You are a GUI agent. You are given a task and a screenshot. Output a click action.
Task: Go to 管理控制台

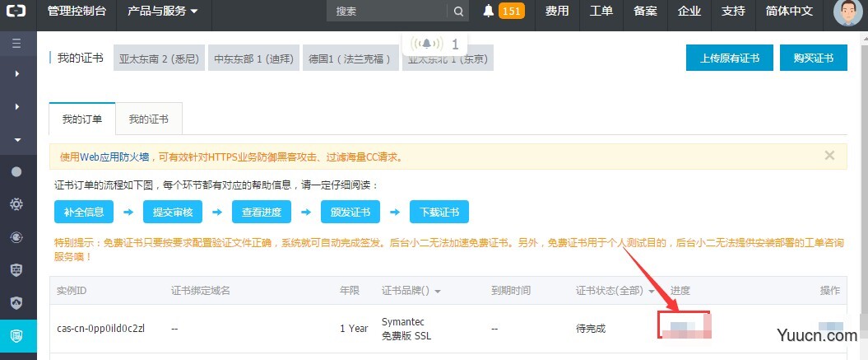pos(77,11)
